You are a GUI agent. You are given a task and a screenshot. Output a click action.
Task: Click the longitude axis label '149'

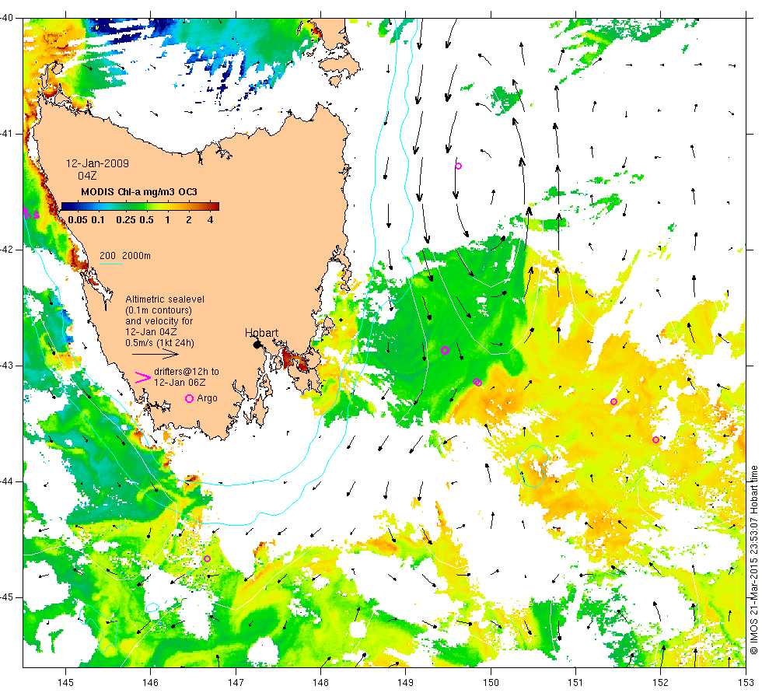tap(405, 683)
